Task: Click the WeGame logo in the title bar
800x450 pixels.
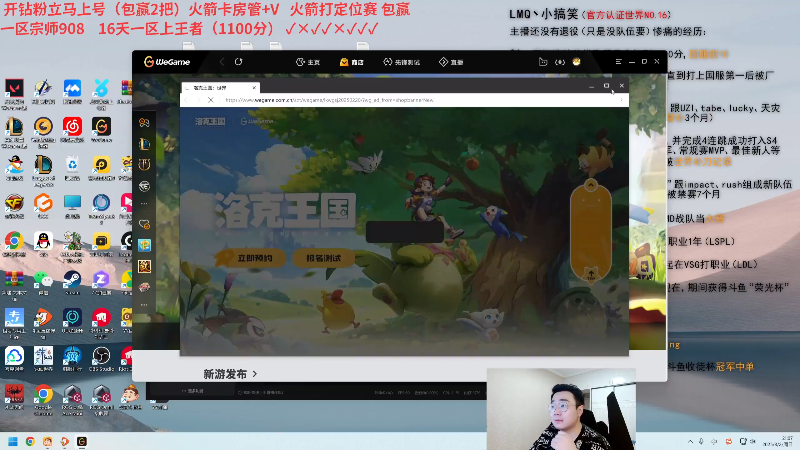Action: [x=167, y=62]
